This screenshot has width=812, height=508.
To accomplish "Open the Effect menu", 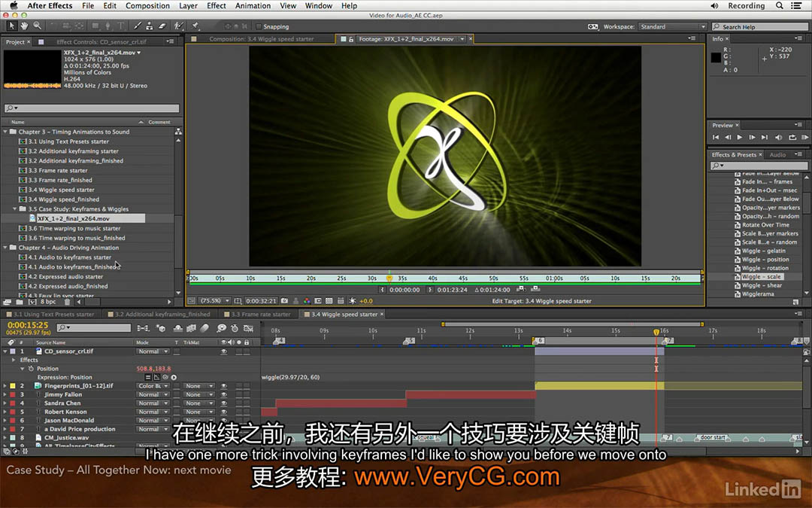I will tap(217, 6).
